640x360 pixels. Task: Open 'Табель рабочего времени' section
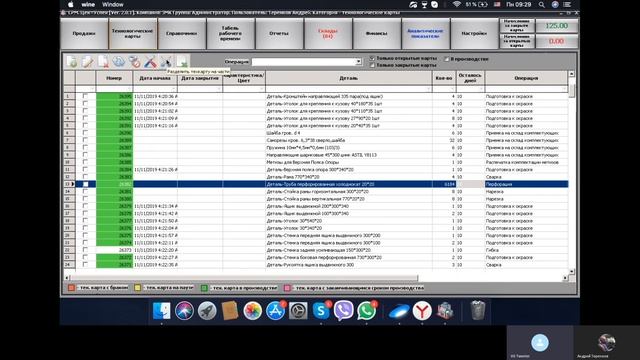(x=231, y=33)
